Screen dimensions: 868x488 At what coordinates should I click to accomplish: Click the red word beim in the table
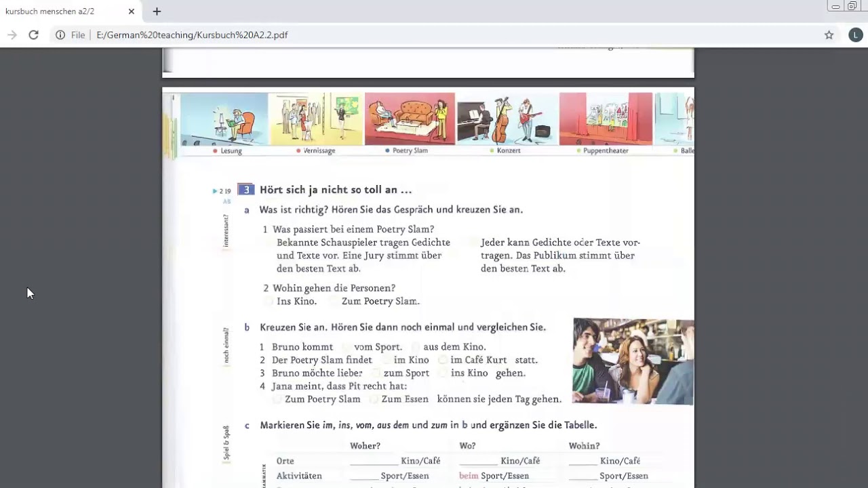click(469, 476)
